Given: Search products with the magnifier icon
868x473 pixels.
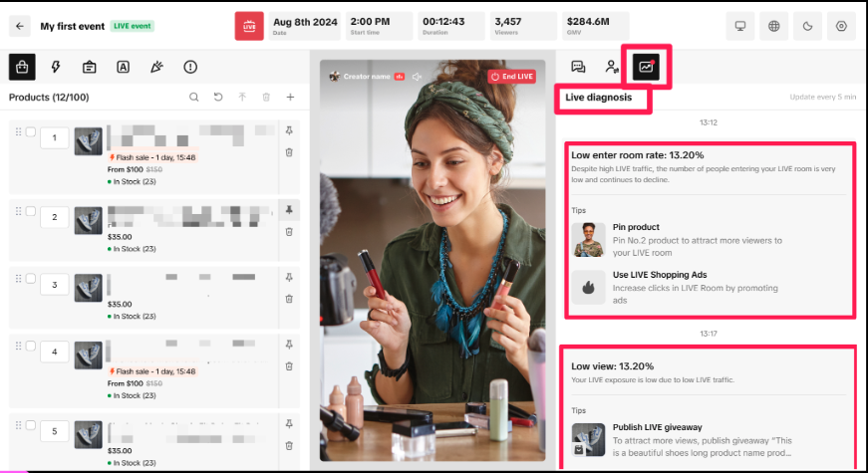Looking at the screenshot, I should (194, 98).
